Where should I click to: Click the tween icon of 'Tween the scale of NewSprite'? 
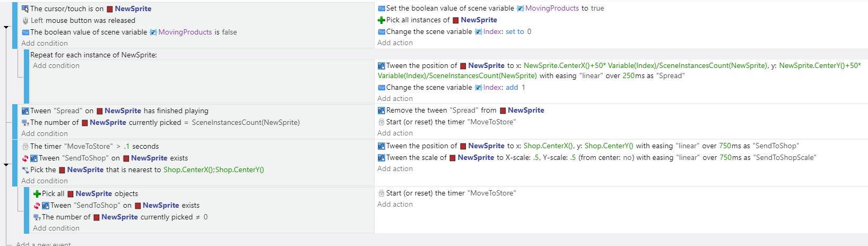point(381,158)
